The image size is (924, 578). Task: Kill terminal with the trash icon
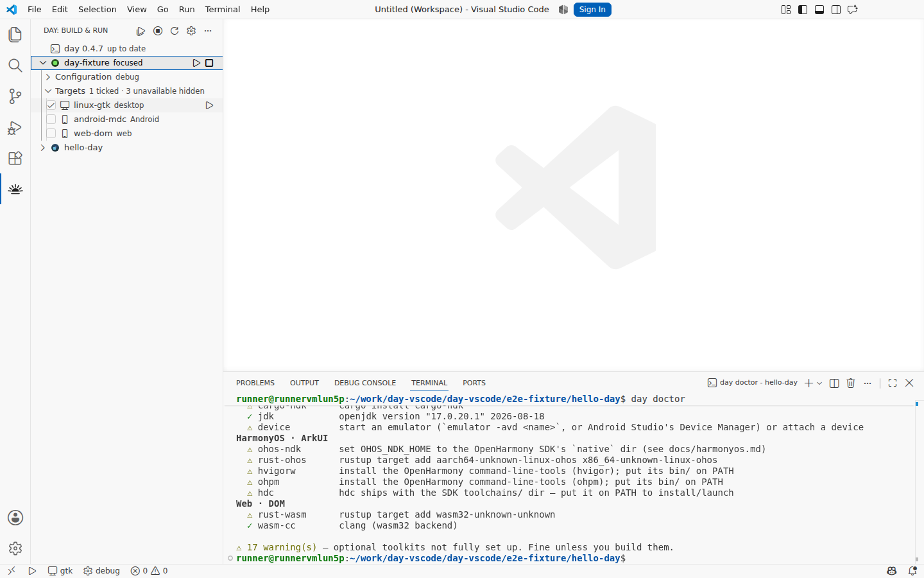tap(851, 383)
